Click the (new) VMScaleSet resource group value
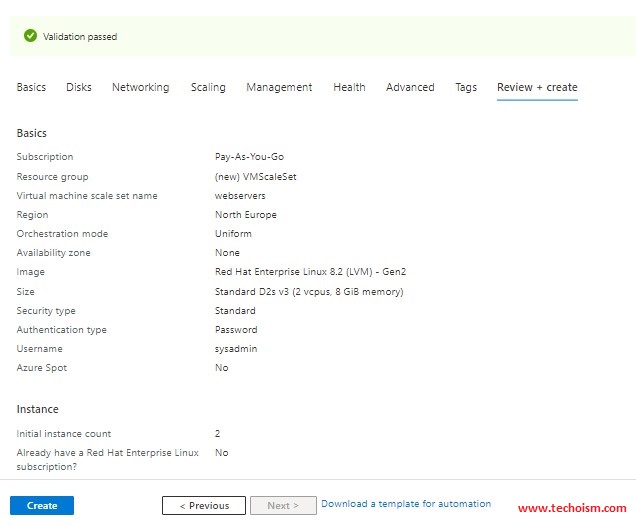The width and height of the screenshot is (636, 526). point(256,177)
